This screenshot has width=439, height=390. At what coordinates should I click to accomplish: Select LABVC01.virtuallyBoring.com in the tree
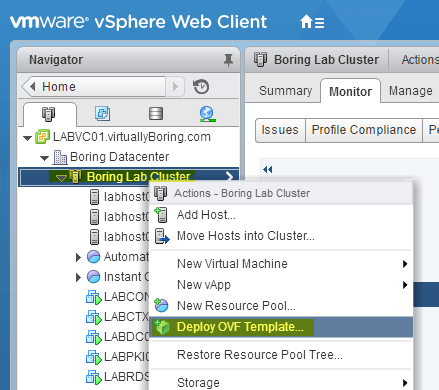(132, 137)
